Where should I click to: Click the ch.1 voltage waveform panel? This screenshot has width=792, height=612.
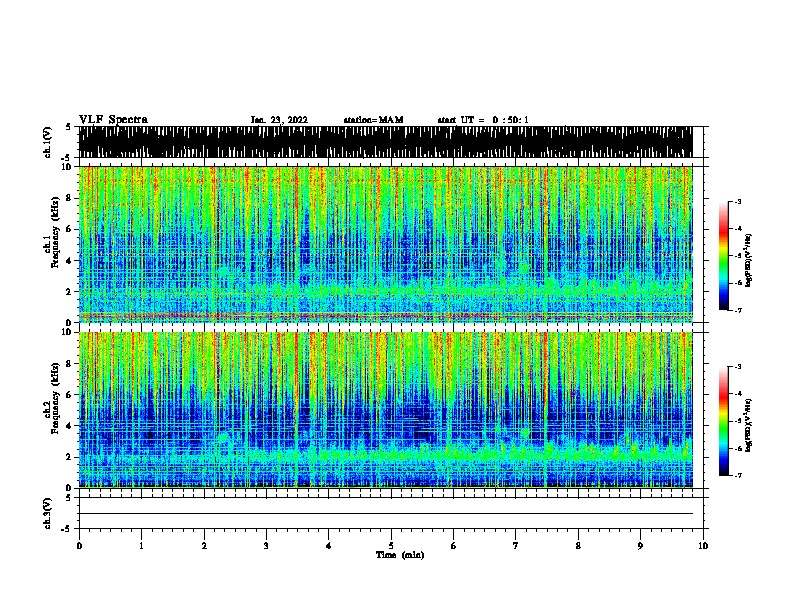coord(385,142)
